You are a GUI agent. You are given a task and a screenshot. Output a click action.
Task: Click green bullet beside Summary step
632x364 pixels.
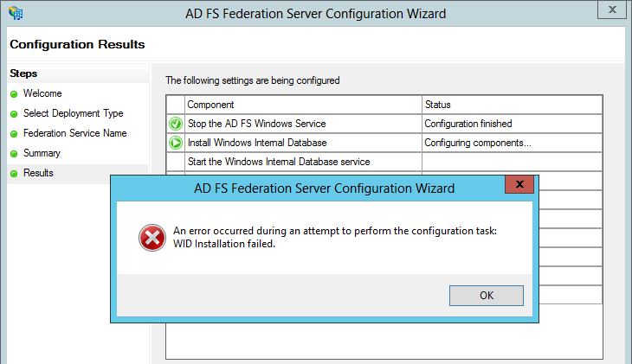(x=14, y=154)
